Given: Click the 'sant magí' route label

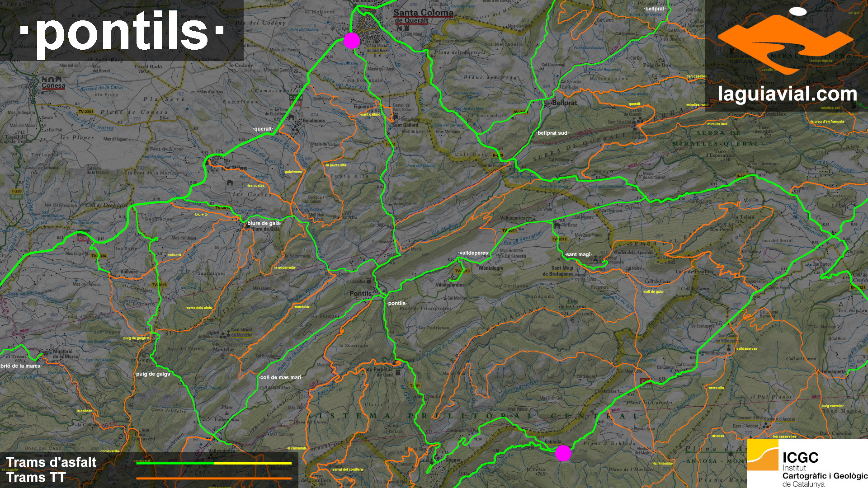Looking at the screenshot, I should pos(578,254).
